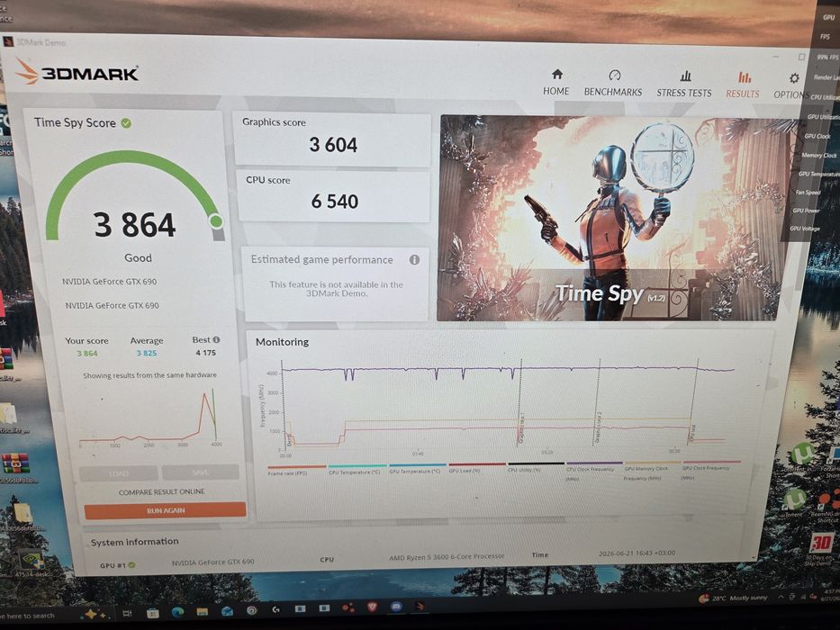Click the greyed LOAD button
Viewport: 840px width, 630px height.
click(x=119, y=473)
